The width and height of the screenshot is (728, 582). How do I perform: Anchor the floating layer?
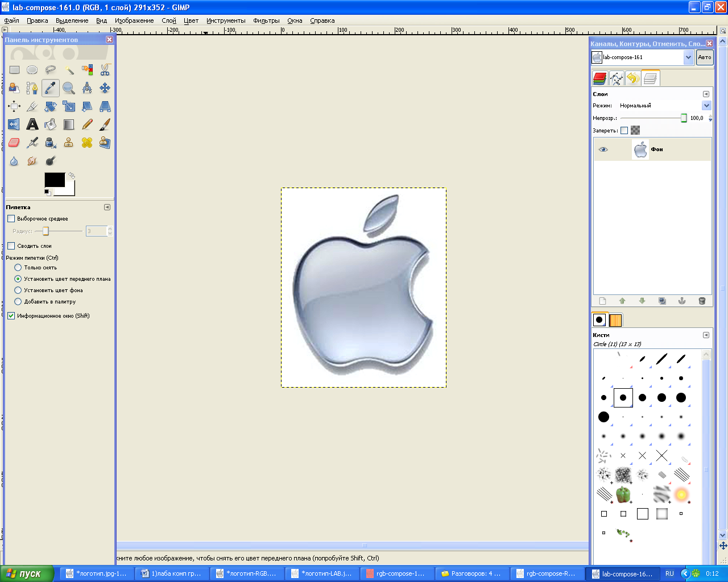[682, 301]
